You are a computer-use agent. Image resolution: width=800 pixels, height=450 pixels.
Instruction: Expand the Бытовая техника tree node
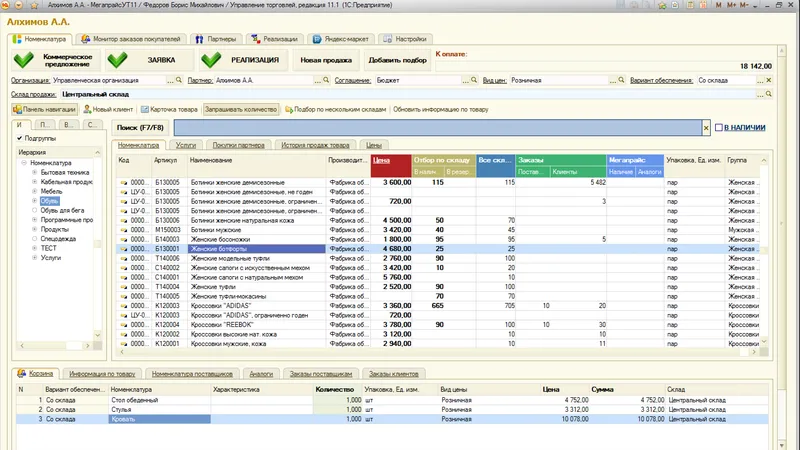[35, 172]
